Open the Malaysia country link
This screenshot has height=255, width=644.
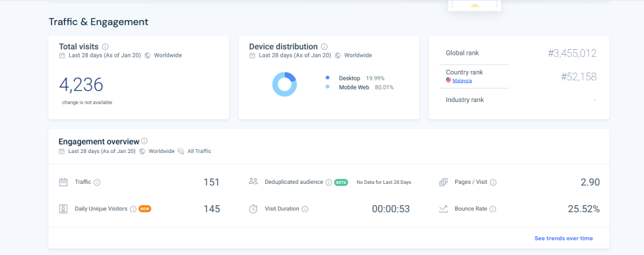point(462,81)
